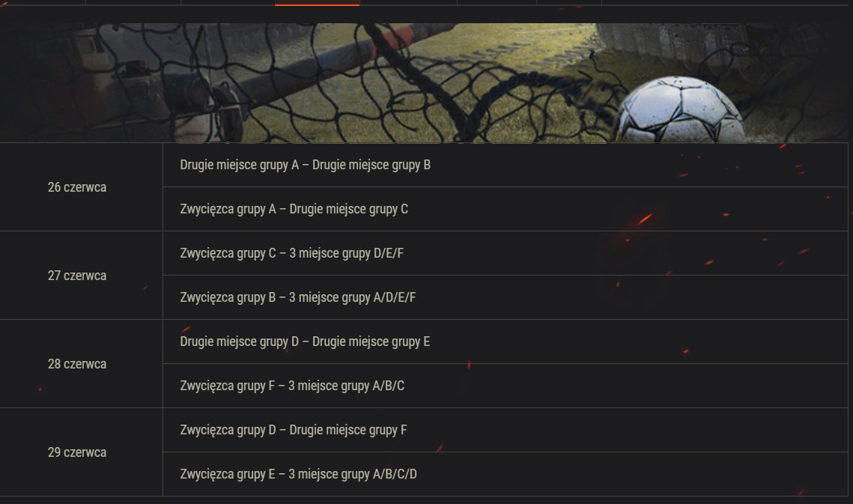Select the 26 czerwca date cell
This screenshot has height=504, width=853.
point(81,187)
